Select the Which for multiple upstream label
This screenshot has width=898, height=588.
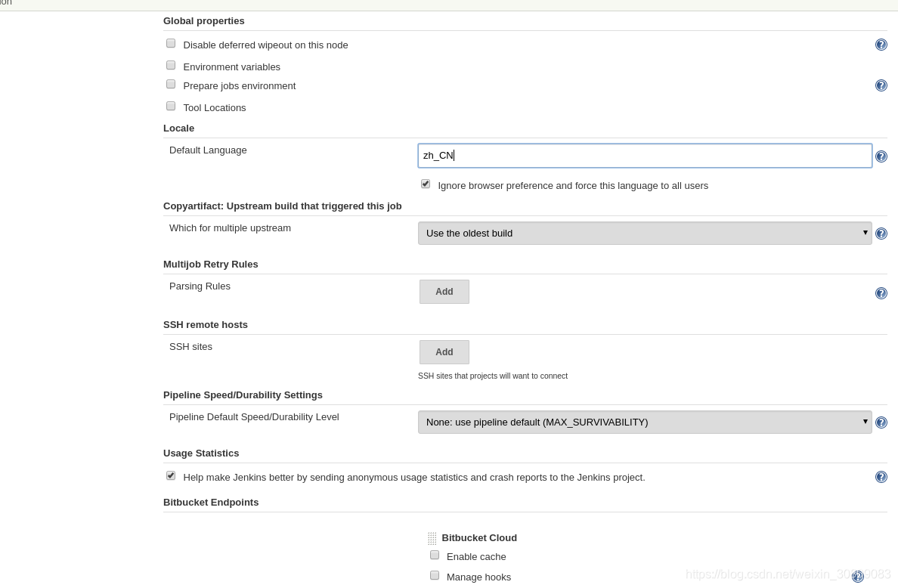point(231,228)
